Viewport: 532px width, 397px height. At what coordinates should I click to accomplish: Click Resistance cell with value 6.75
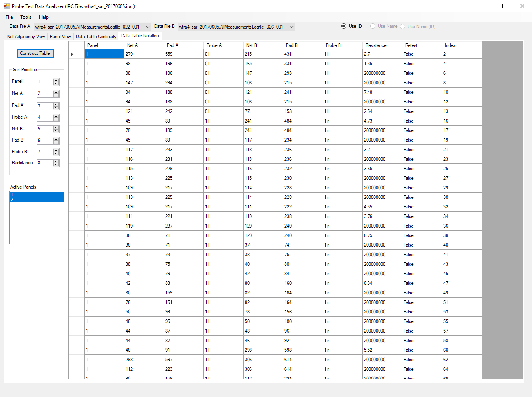pyautogui.click(x=382, y=235)
